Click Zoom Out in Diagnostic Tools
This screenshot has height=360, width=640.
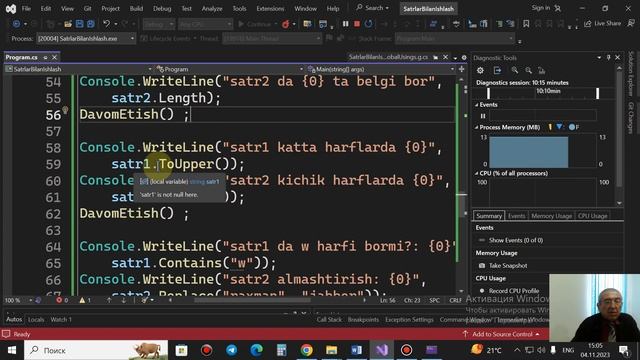[528, 71]
